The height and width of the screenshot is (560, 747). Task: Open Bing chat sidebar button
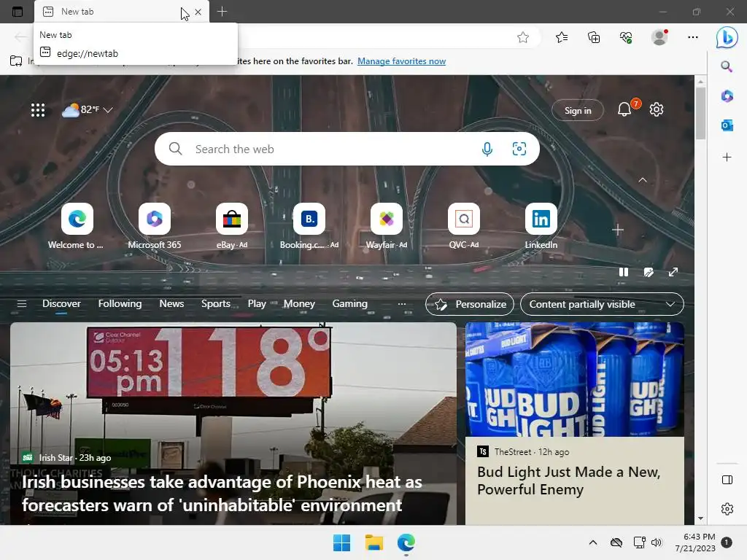(727, 37)
